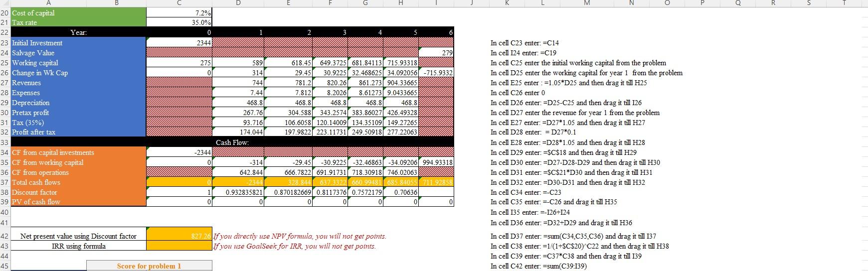Screen dimensions: 868x271
Task: Select Revenues year 2 value 781.2
Action: [288, 83]
